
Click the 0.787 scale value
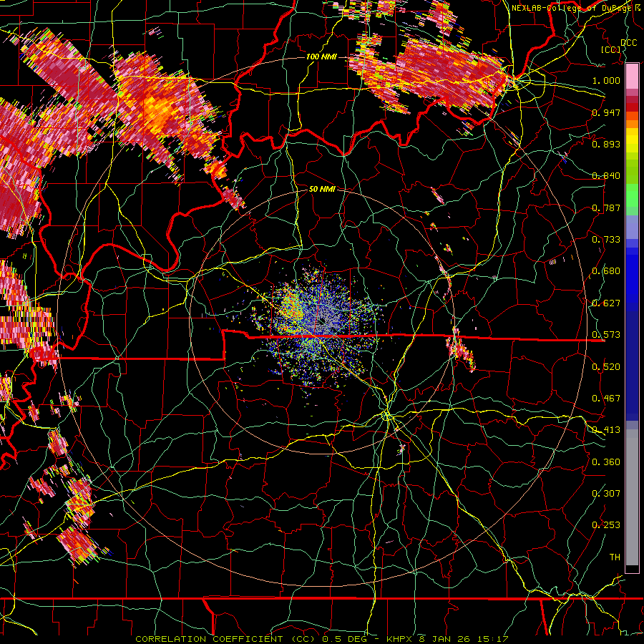click(x=606, y=208)
